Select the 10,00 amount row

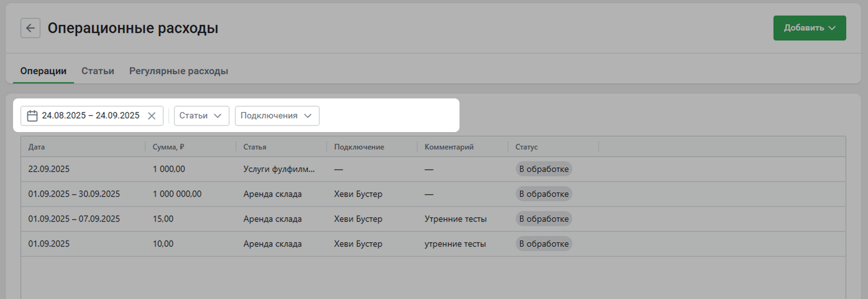pos(163,244)
